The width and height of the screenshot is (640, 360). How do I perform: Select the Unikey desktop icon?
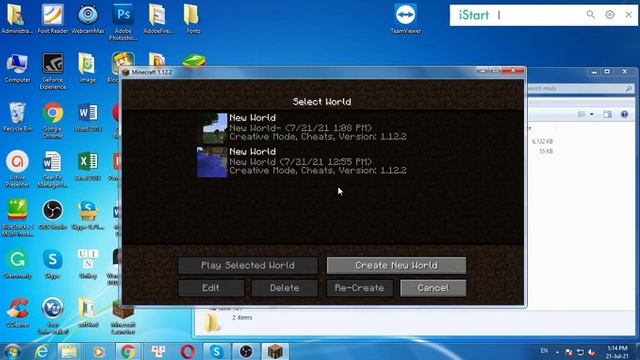click(88, 264)
